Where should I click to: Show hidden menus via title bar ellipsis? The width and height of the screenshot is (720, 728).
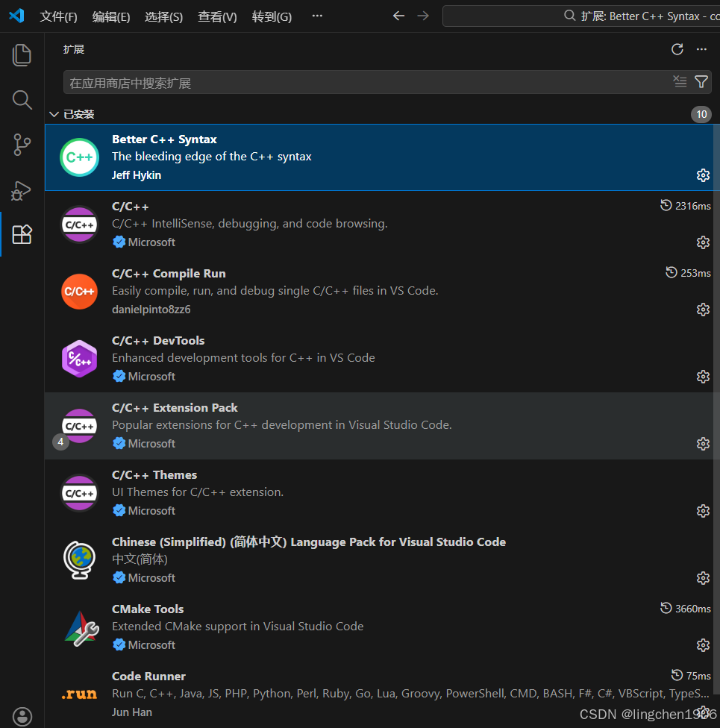coord(317,16)
